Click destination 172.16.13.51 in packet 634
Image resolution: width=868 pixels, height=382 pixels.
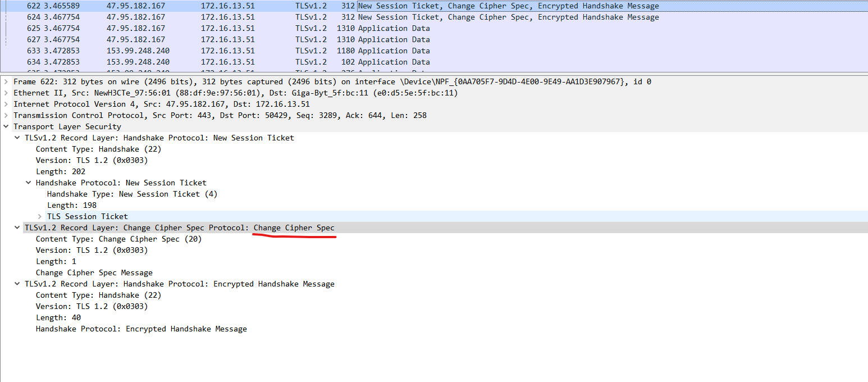point(228,62)
